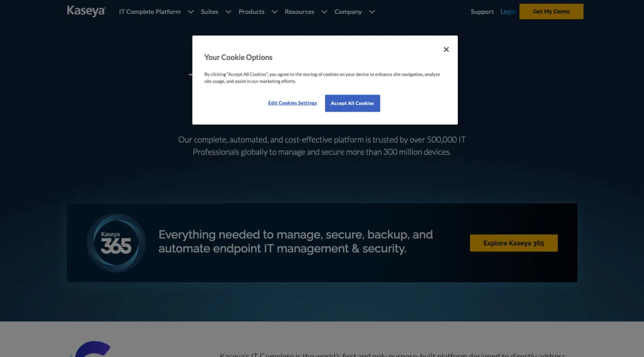Click the cookie consent description text

(322, 78)
